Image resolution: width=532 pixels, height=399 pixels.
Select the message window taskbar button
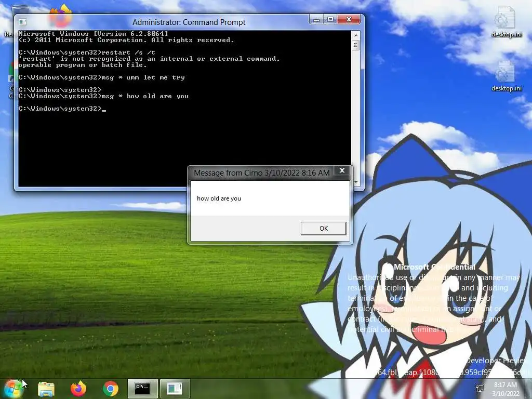[x=175, y=389]
